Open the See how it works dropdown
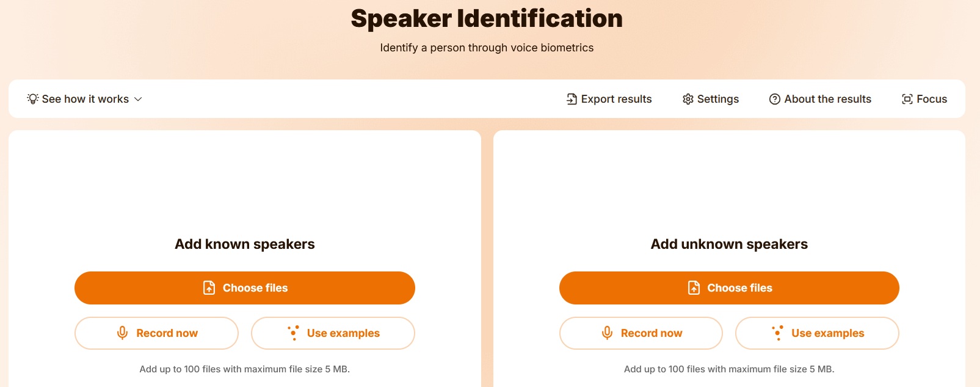Viewport: 980px width, 387px height. 85,99
